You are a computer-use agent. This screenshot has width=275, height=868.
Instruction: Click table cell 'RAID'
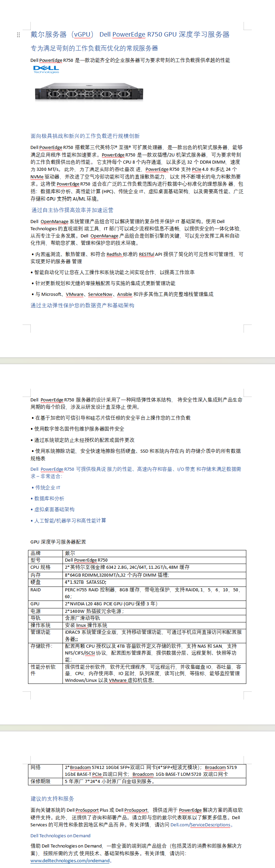[x=45, y=593]
